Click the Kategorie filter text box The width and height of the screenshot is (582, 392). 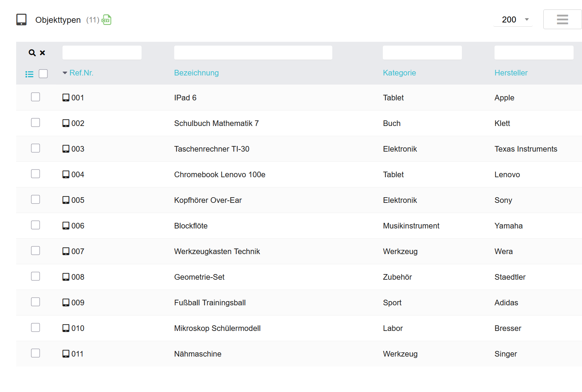[x=422, y=53]
